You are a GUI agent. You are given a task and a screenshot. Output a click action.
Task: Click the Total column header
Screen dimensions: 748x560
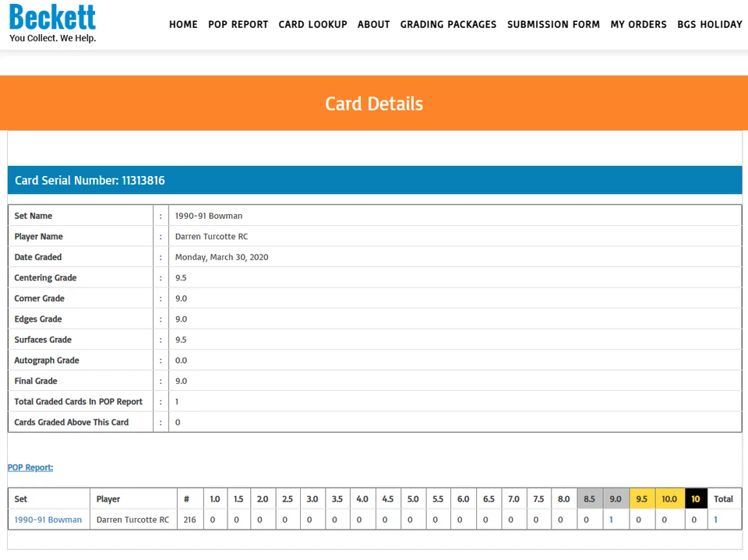[723, 499]
